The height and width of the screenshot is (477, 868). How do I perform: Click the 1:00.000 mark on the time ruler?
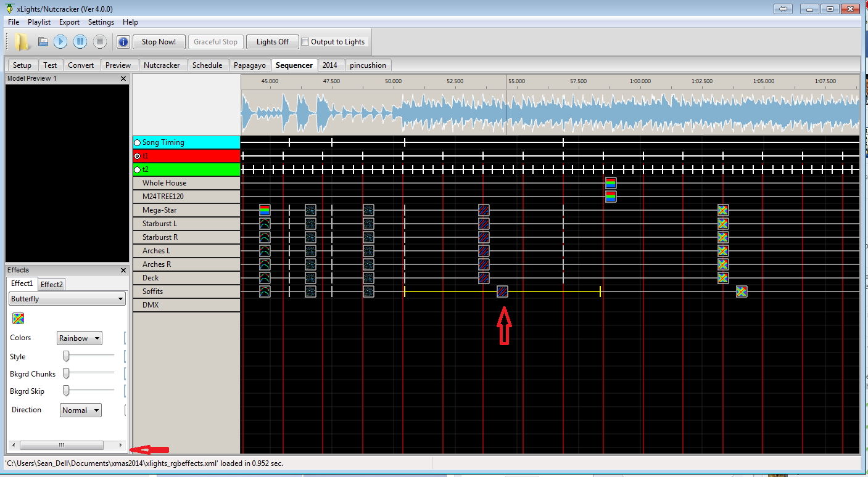[640, 81]
